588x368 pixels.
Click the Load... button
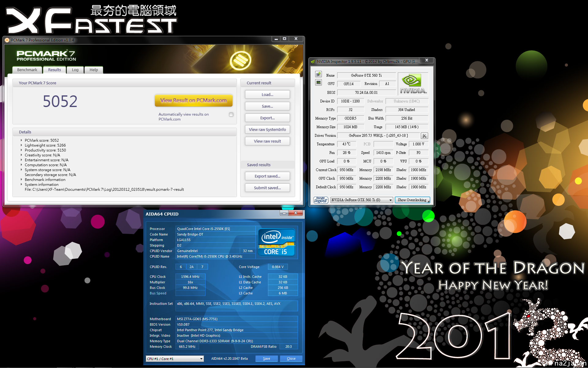click(x=267, y=94)
